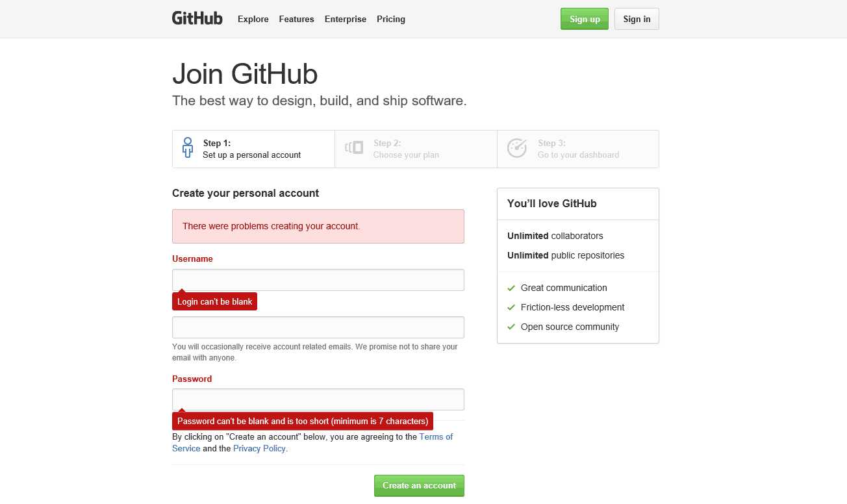
Task: Click the Sign in button
Action: pyautogui.click(x=637, y=19)
